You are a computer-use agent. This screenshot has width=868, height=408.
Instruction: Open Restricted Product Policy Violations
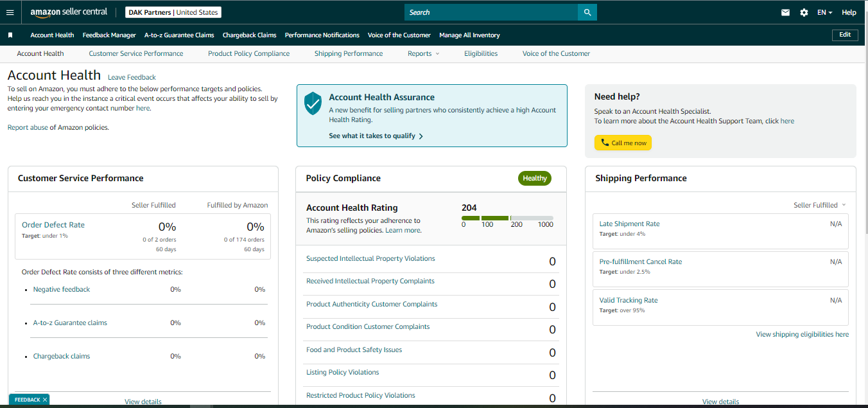(361, 396)
